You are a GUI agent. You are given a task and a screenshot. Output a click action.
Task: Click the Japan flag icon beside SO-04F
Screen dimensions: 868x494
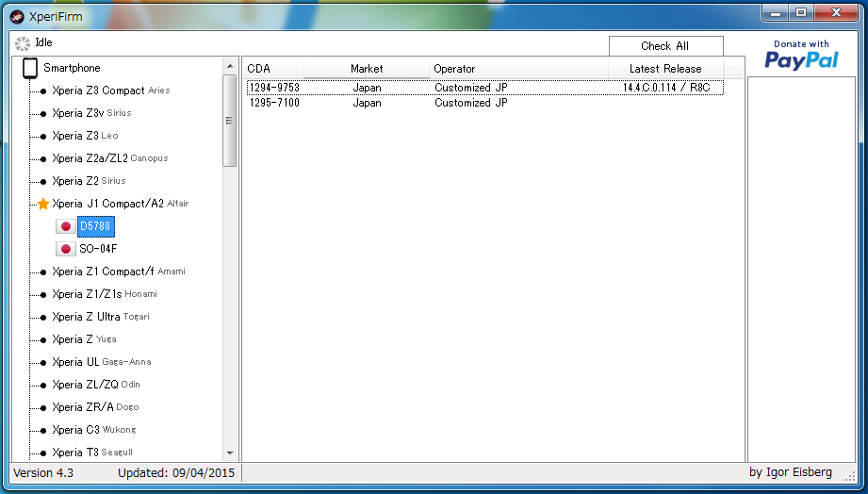pyautogui.click(x=65, y=249)
